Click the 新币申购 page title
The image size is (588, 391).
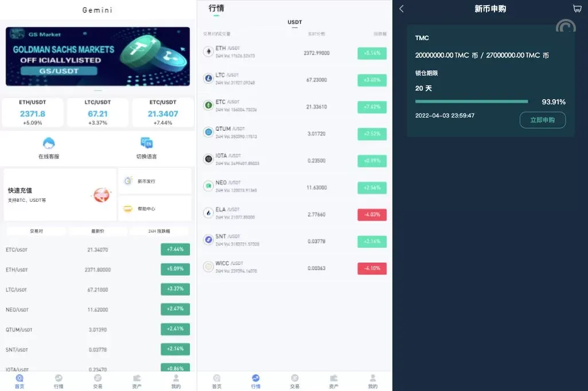490,9
